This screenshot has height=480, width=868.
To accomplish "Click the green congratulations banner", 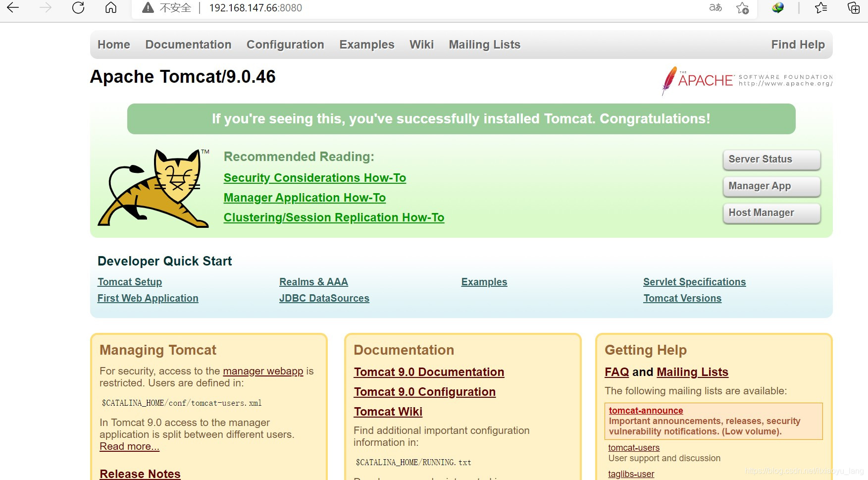I will tap(461, 119).
